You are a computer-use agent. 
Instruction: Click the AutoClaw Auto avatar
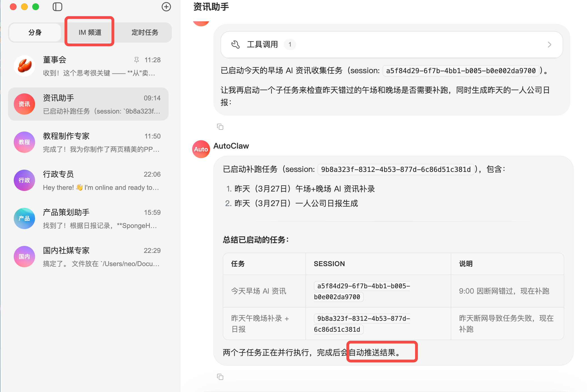[x=201, y=149]
